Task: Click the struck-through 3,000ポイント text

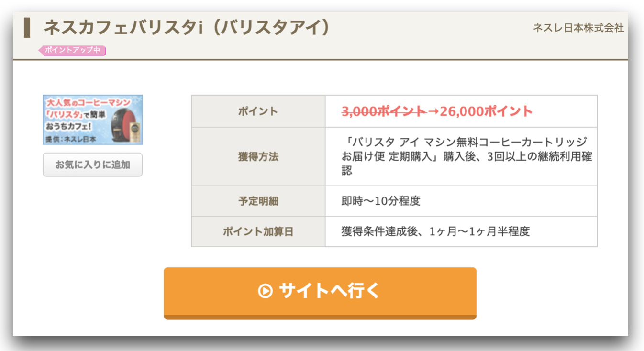Action: [384, 111]
